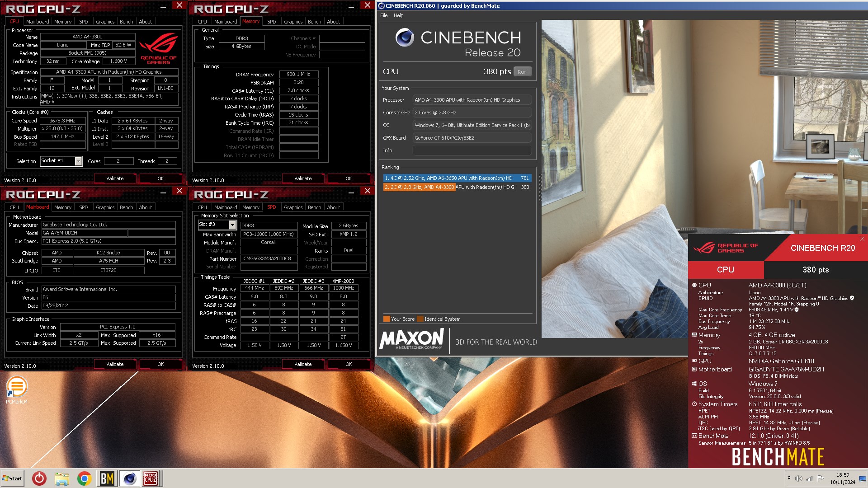Open the Windows Start menu

point(13,479)
